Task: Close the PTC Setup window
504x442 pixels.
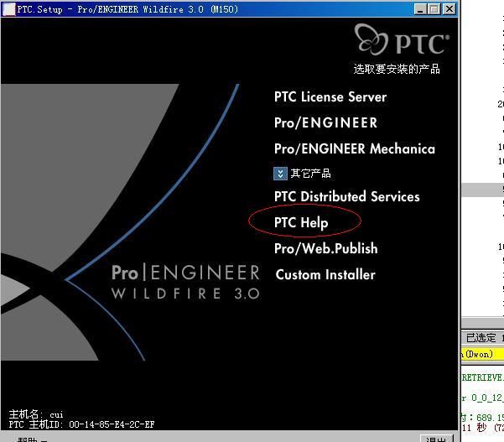Action: tap(449, 9)
